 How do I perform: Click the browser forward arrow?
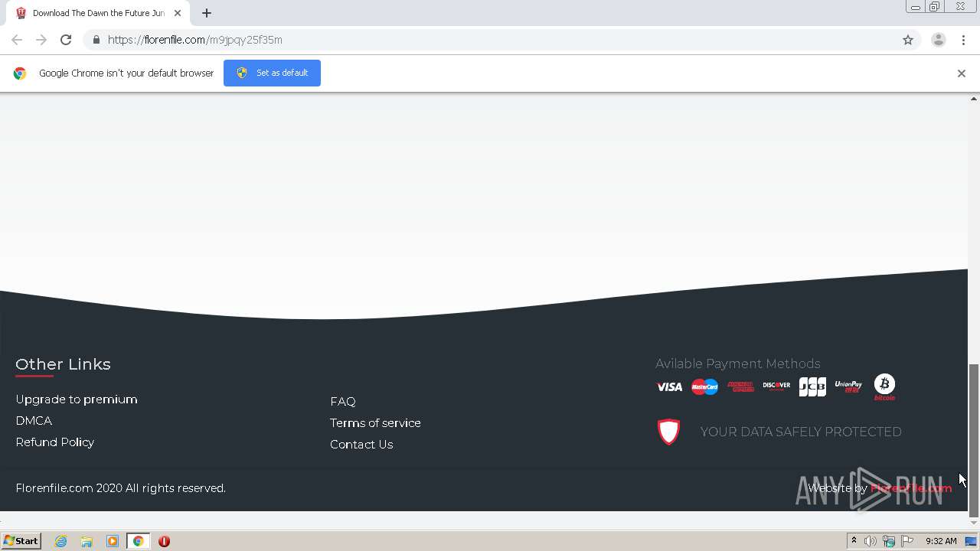[x=41, y=40]
